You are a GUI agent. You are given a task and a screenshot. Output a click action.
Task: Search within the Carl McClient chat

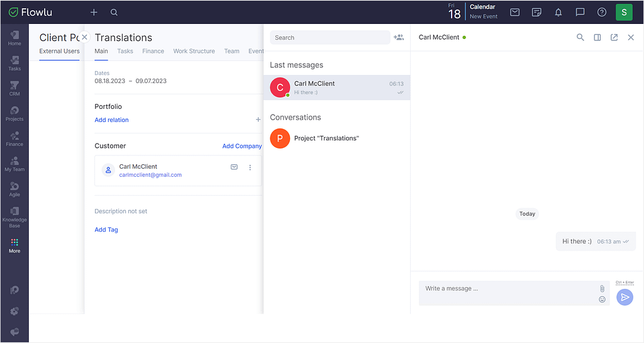pos(580,37)
